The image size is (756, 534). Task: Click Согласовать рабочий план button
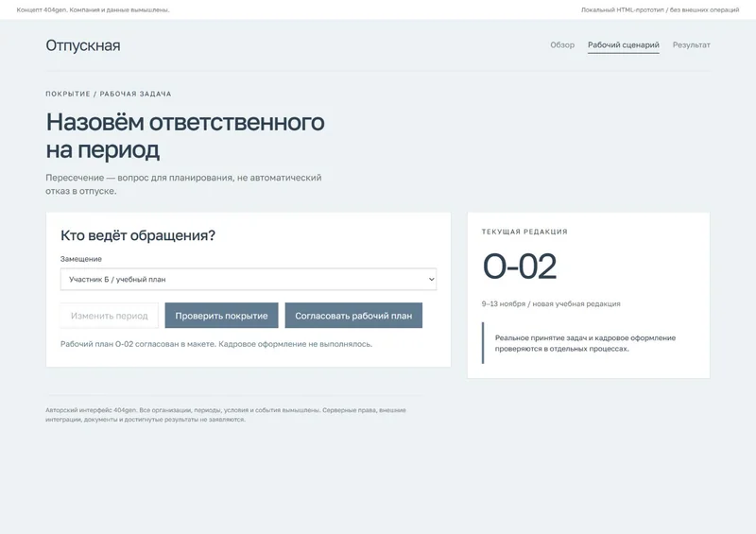pos(353,316)
